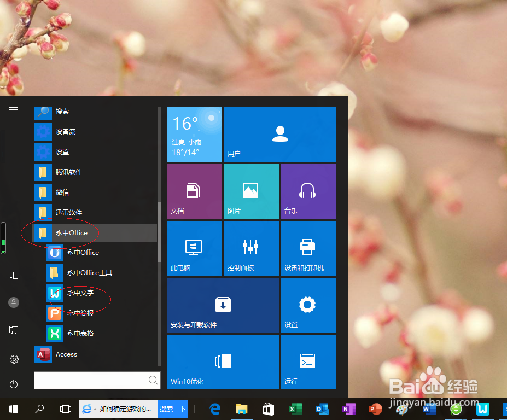The image size is (507, 420).
Task: Expand the 迅雷软件 folder
Action: pyautogui.click(x=95, y=212)
